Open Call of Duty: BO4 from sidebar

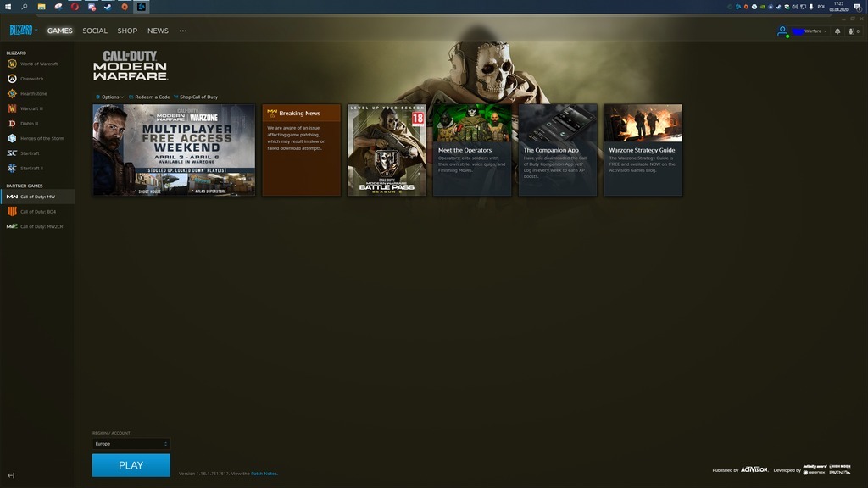click(x=37, y=211)
